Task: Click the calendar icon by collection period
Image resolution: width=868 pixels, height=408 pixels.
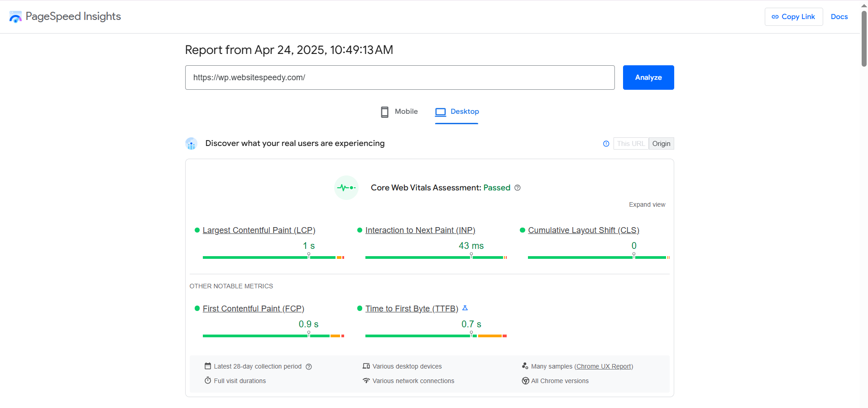Action: click(x=208, y=366)
